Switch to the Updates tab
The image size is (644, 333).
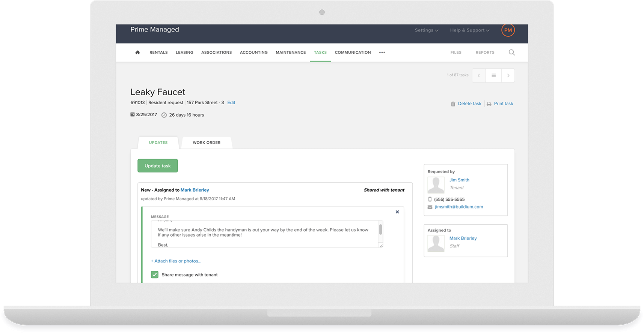[x=158, y=142]
